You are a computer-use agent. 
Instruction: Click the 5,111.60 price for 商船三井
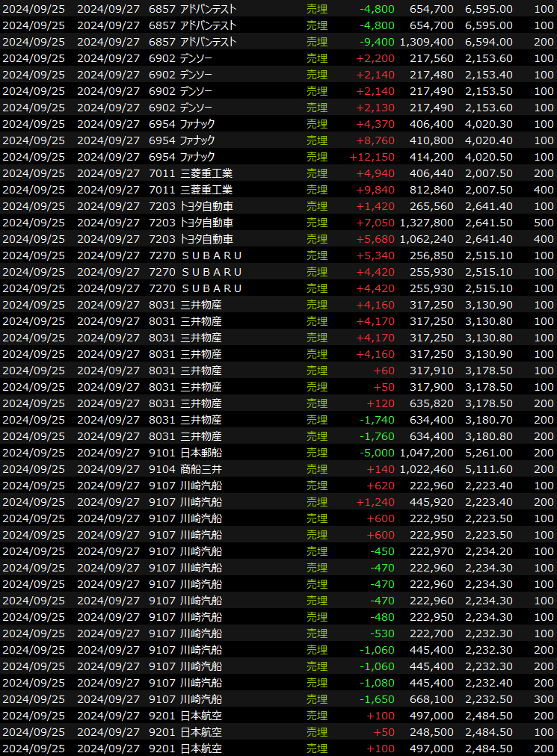tap(488, 469)
